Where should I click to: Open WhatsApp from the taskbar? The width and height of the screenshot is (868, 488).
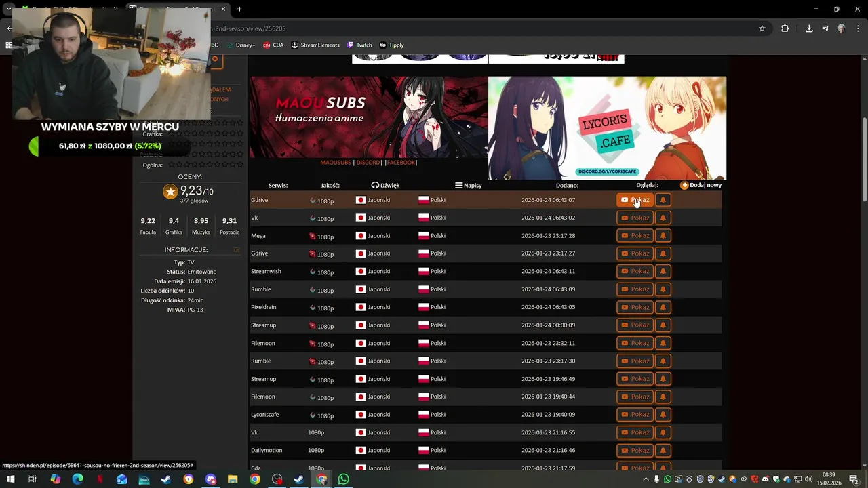click(343, 479)
